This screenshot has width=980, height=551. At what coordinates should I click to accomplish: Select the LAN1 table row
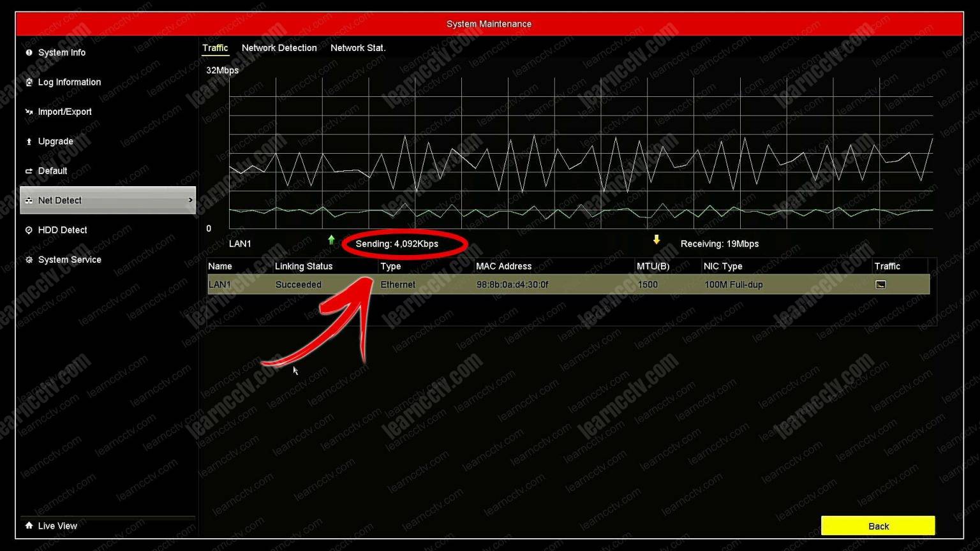447,284
